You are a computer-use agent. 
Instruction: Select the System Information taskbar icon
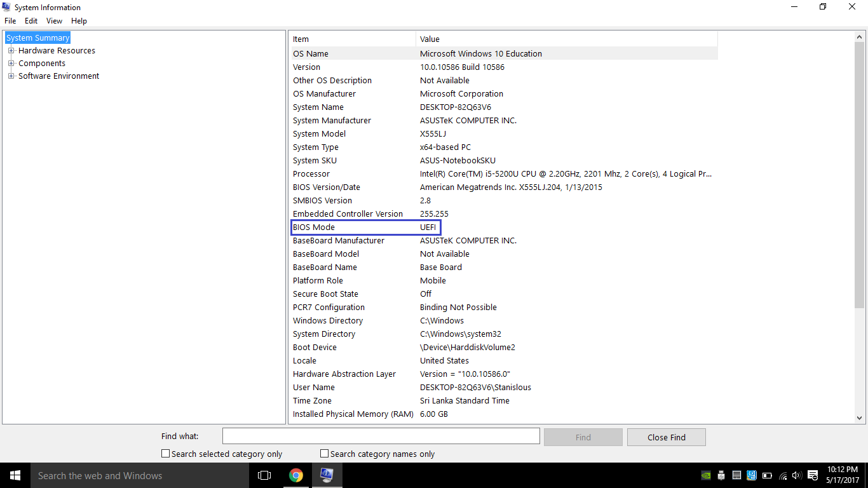coord(327,475)
